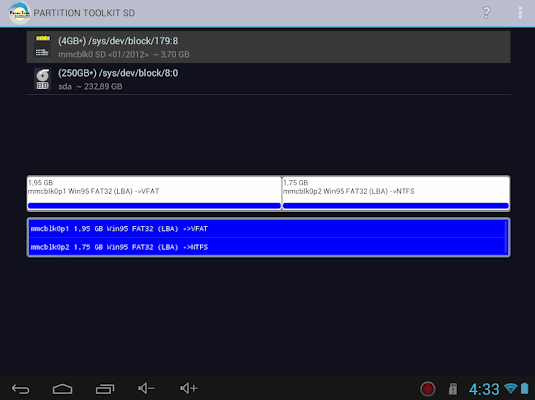
Task: Click the usage bar of the mmcblk0p2 partition
Action: pyautogui.click(x=396, y=205)
